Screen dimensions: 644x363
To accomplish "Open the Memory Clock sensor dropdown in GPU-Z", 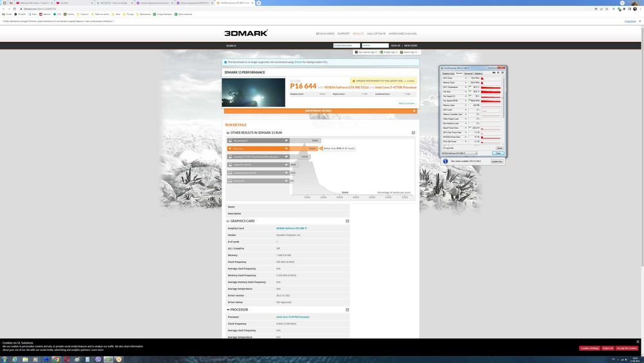I will point(466,83).
